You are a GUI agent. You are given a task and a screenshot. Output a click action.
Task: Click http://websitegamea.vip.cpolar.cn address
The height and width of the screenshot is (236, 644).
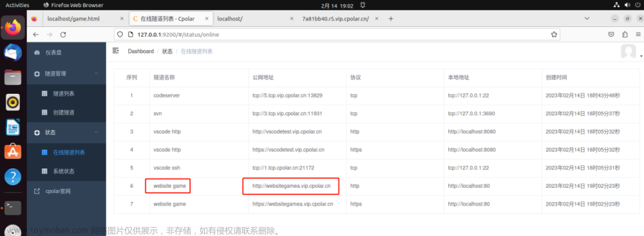(292, 186)
